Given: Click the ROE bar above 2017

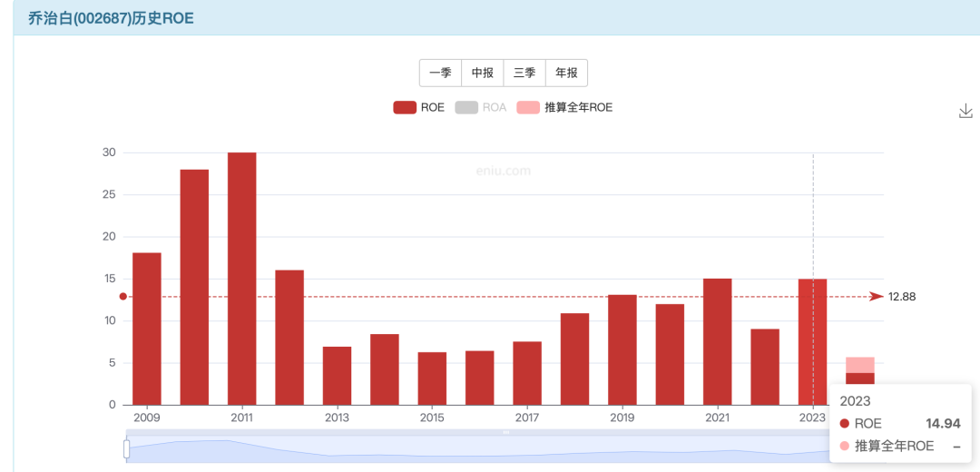Looking at the screenshot, I should click(x=527, y=373).
